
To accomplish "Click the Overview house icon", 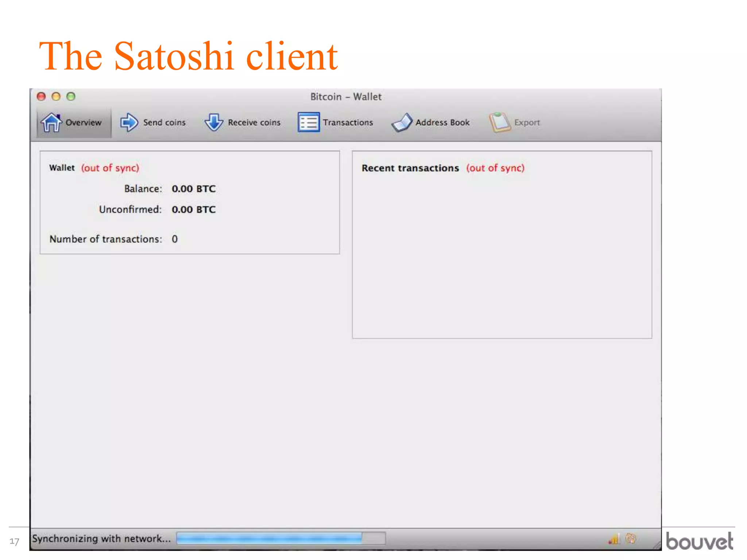I will click(51, 122).
